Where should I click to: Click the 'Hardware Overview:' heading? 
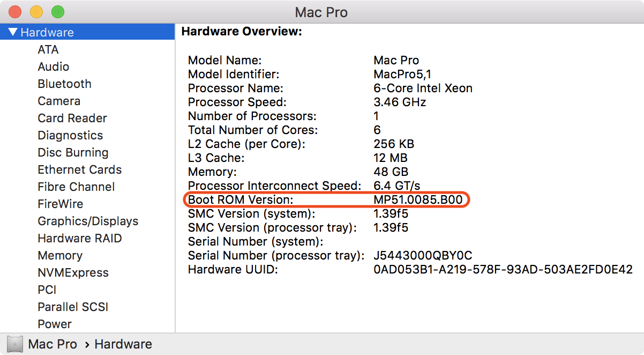coord(242,32)
